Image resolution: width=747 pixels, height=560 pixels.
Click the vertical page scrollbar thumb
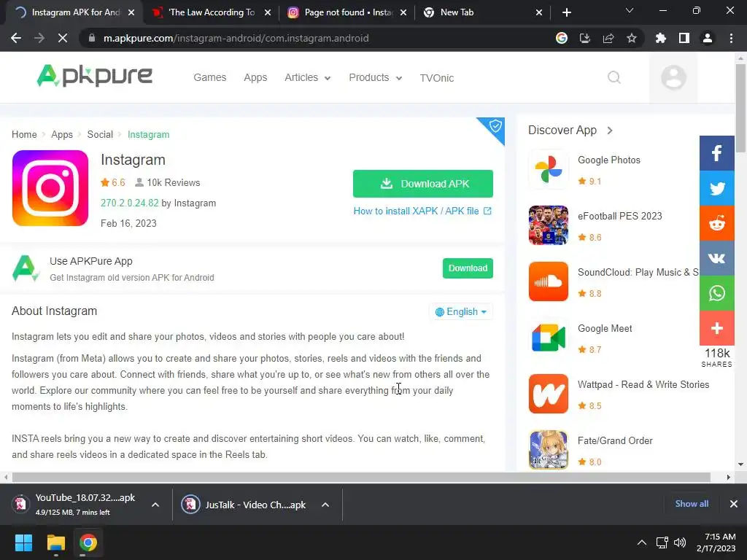tap(740, 108)
